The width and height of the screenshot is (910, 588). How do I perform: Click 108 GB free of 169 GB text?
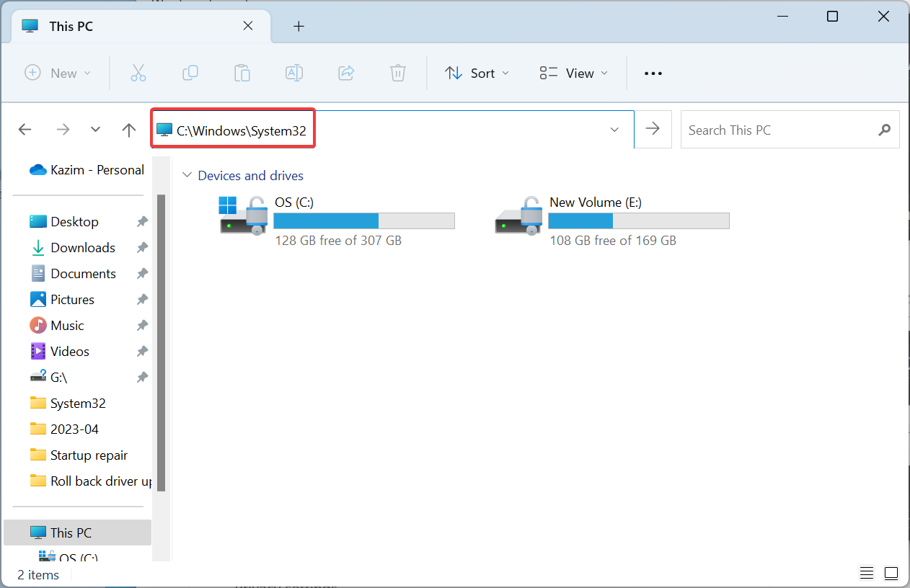click(x=613, y=241)
